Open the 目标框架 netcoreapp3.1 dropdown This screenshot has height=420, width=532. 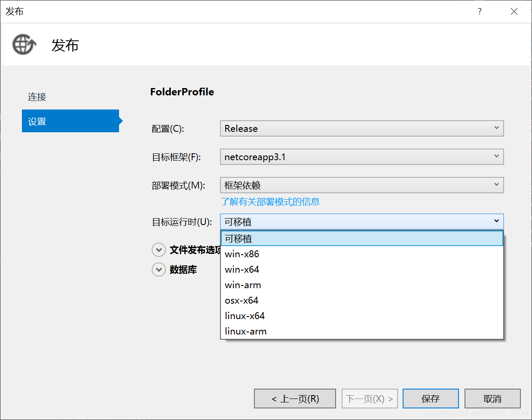[362, 157]
